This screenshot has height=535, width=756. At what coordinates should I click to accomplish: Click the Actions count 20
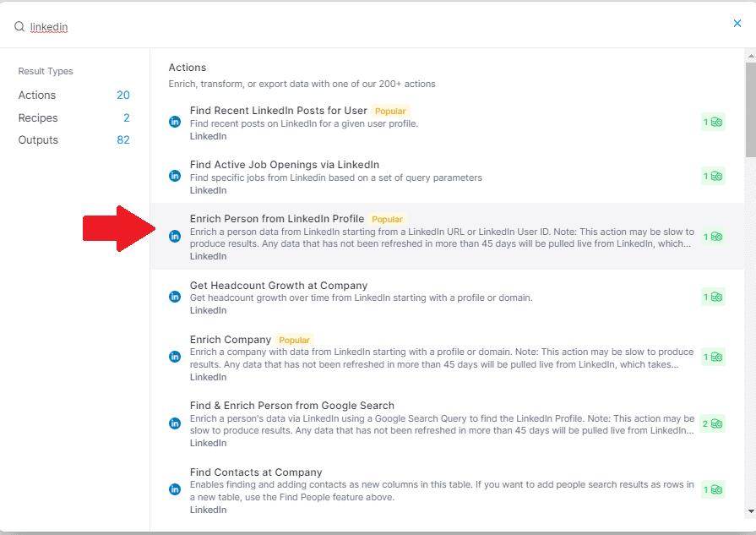tap(123, 95)
